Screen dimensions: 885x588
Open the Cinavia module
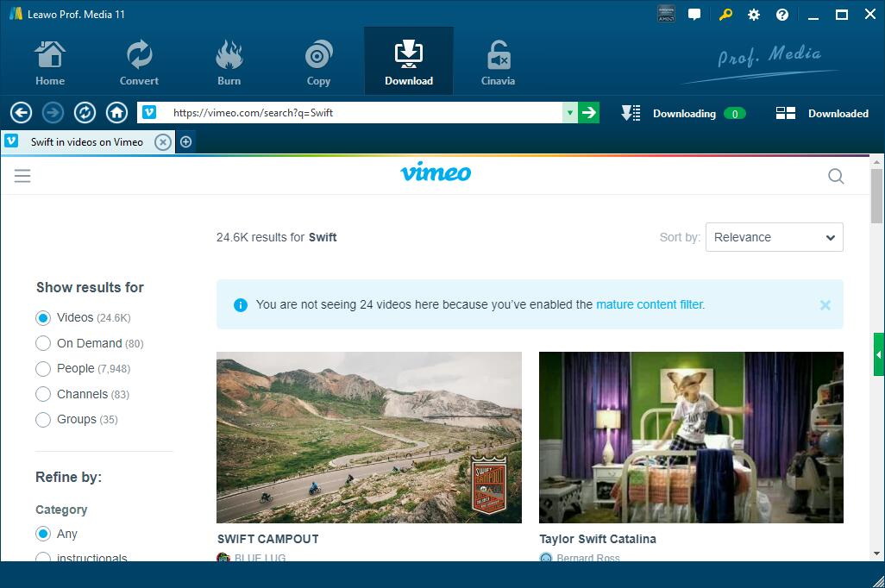[498, 62]
